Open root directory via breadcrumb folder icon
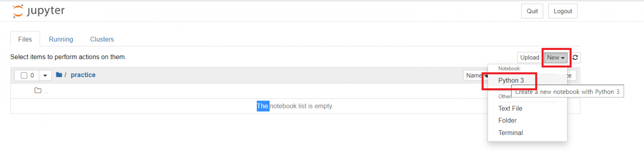Viewport: 644px width, 153px height. coord(59,75)
